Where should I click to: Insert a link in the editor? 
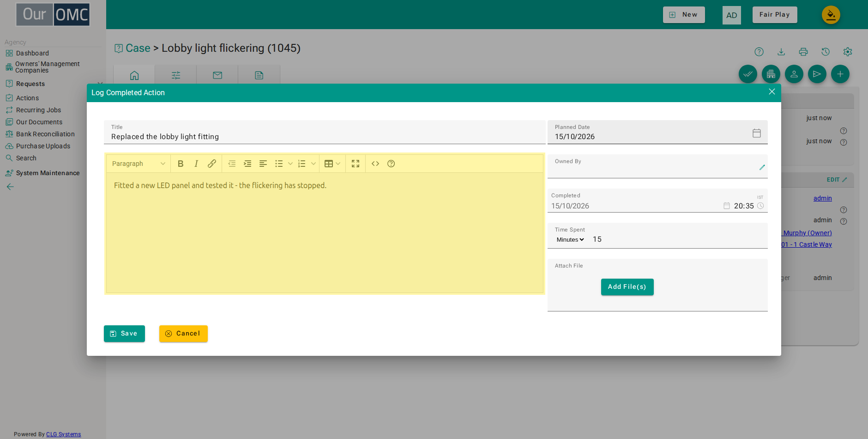pyautogui.click(x=212, y=164)
